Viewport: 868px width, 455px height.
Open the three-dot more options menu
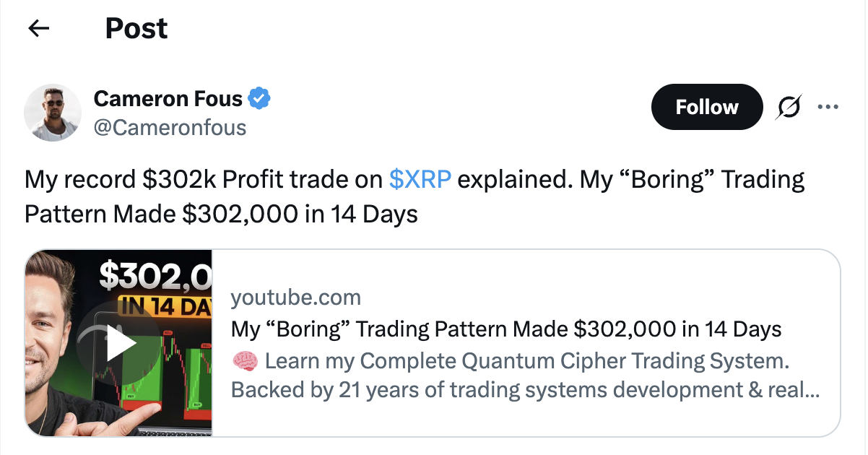pos(828,108)
